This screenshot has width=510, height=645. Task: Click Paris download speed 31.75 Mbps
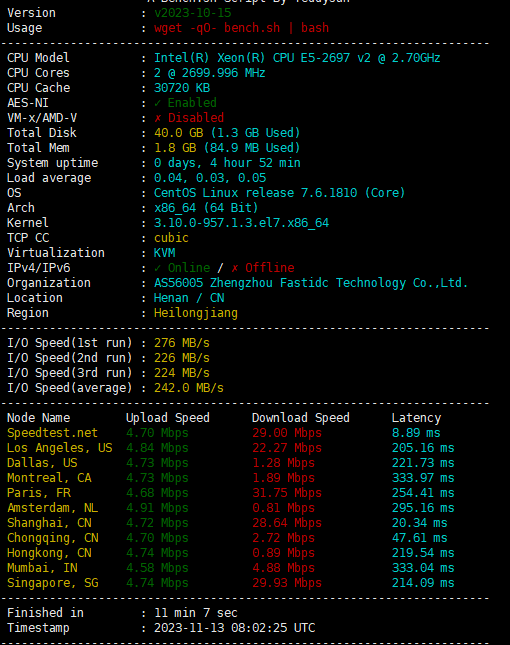coord(287,493)
